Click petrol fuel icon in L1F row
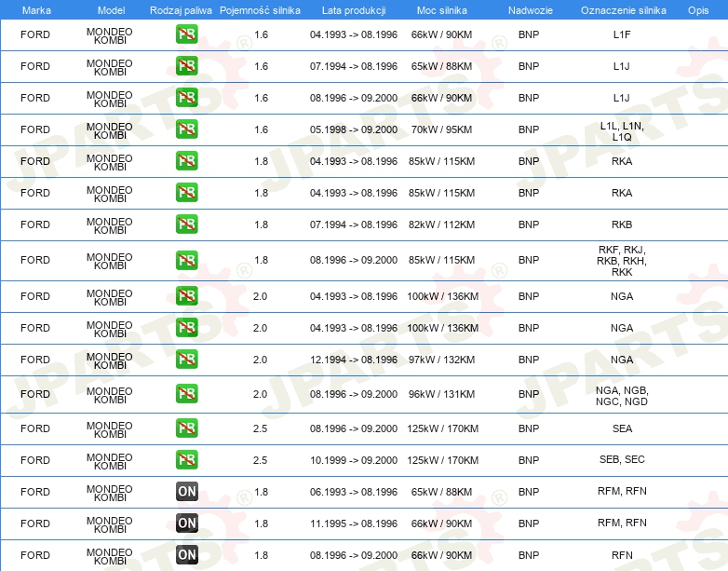728x571 pixels. coord(186,34)
